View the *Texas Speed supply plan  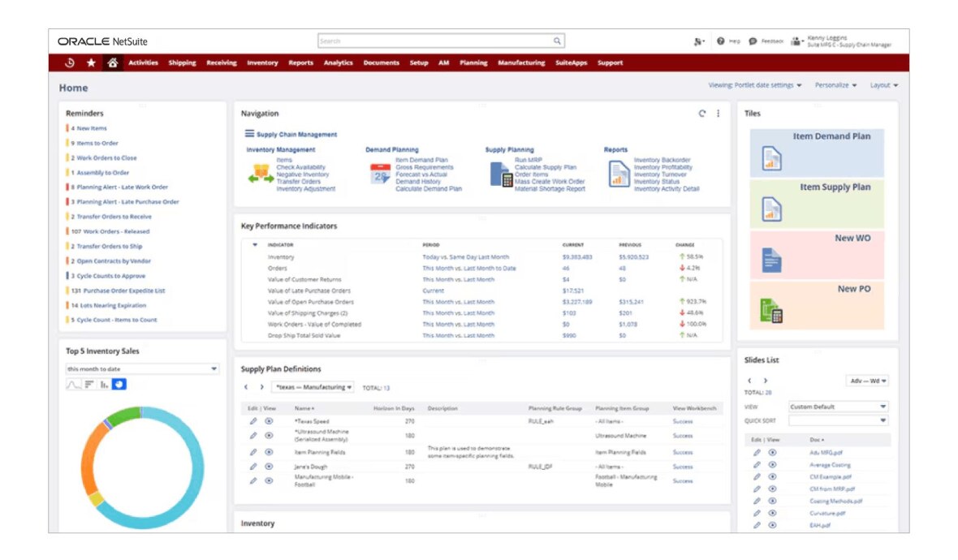point(269,421)
